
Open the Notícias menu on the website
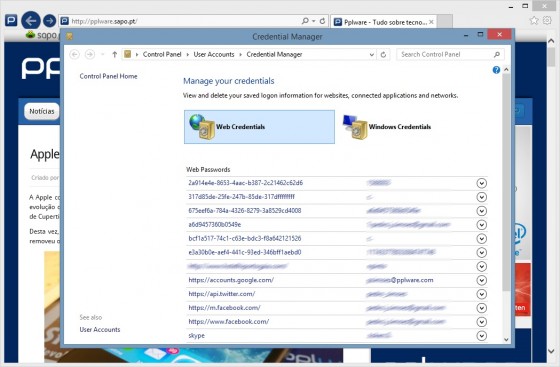point(42,111)
